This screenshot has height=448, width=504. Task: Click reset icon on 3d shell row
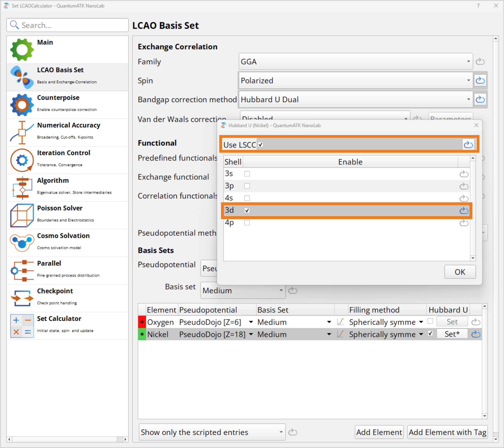click(x=464, y=211)
